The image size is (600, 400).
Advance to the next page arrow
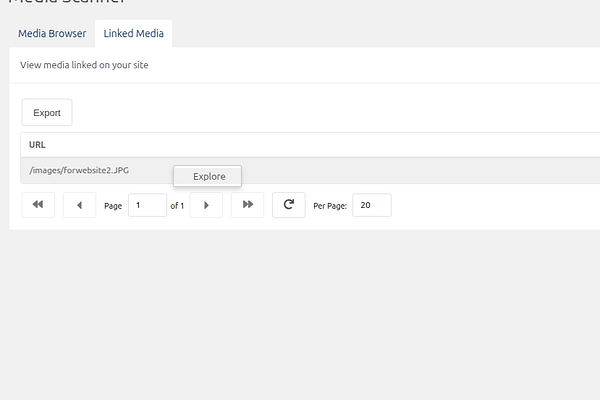(206, 205)
